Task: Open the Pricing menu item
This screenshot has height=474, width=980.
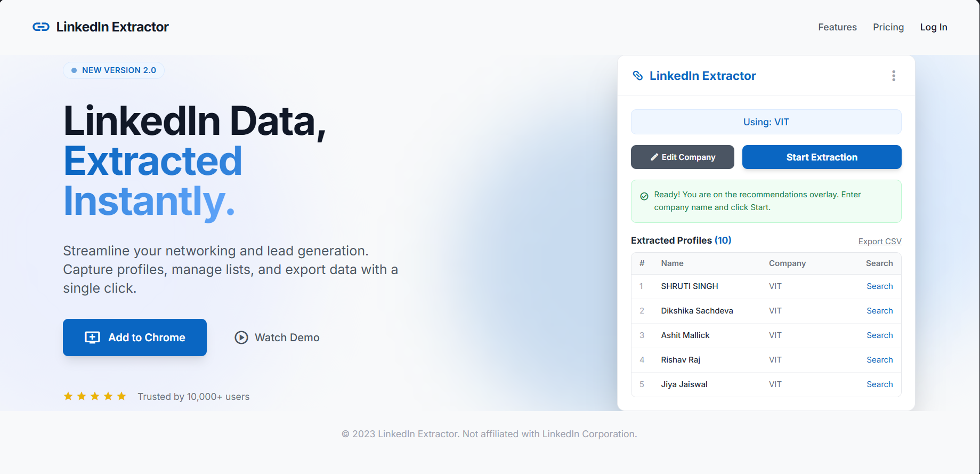Action: (888, 27)
